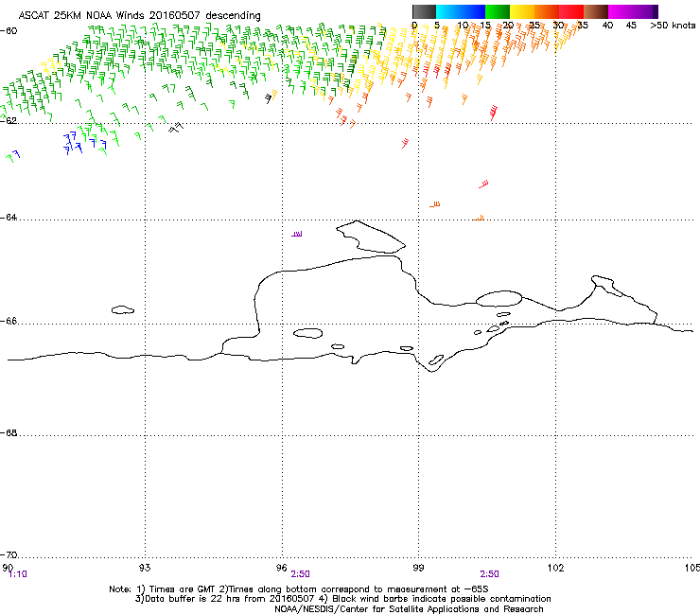The image size is (700, 615).
Task: Click the -66 latitude axis label
Action: [x=9, y=321]
